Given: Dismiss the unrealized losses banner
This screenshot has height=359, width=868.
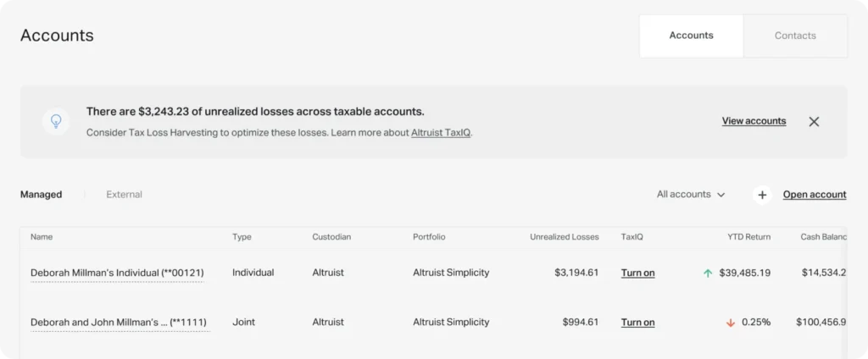Looking at the screenshot, I should tap(814, 121).
